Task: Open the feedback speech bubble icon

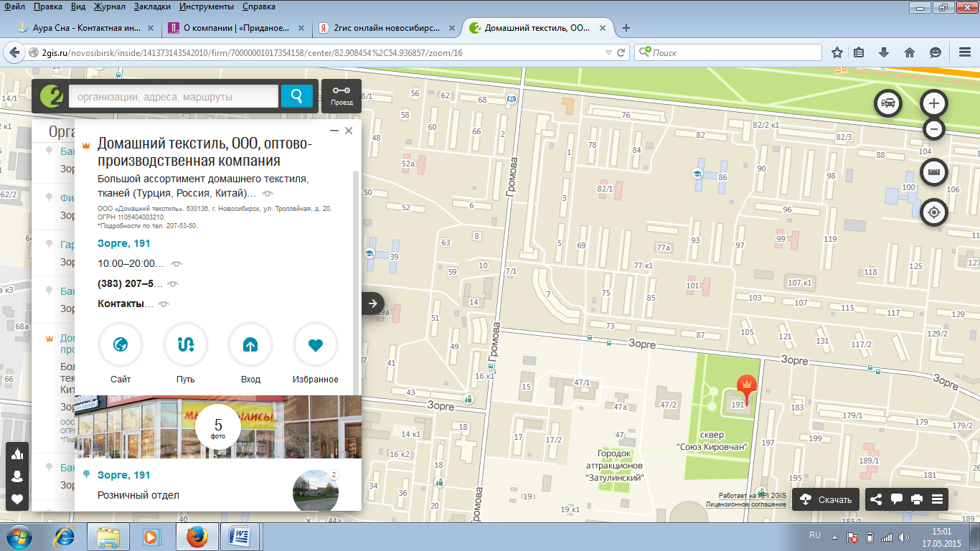Action: (897, 499)
